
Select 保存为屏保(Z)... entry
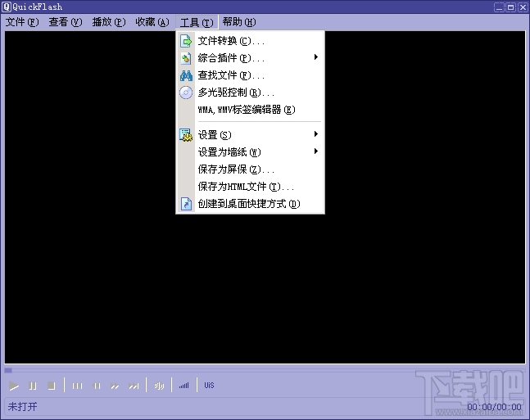(x=250, y=169)
